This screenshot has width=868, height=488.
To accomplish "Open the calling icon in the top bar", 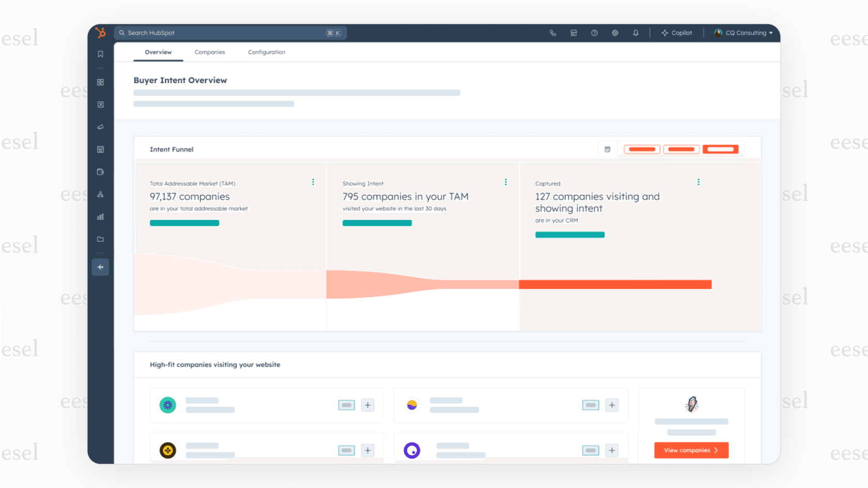I will click(553, 33).
